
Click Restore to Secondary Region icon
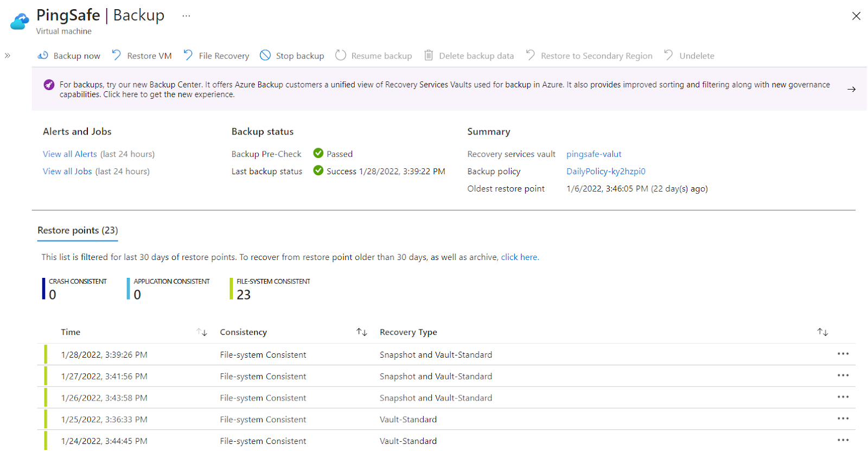pos(530,55)
